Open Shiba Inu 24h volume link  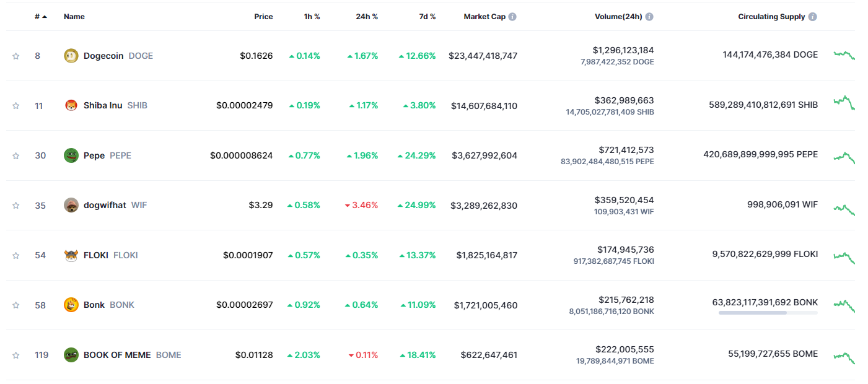(623, 100)
